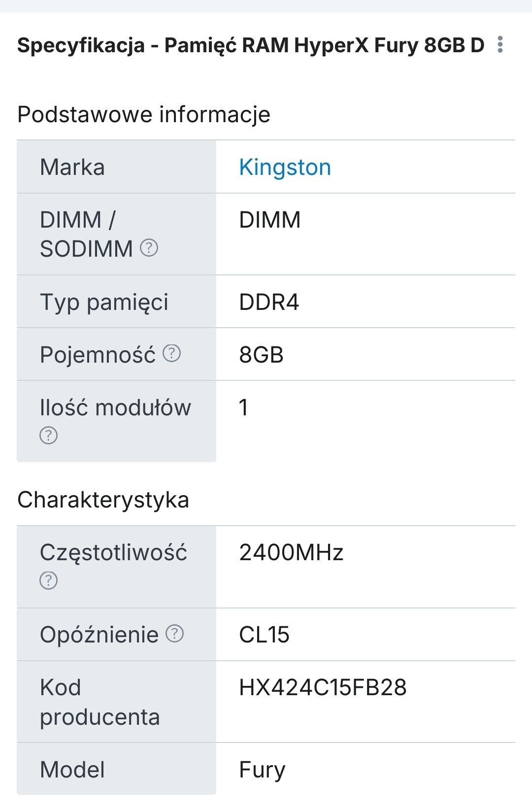Click the DDR4 memory type value
The width and height of the screenshot is (532, 809).
coord(269,302)
